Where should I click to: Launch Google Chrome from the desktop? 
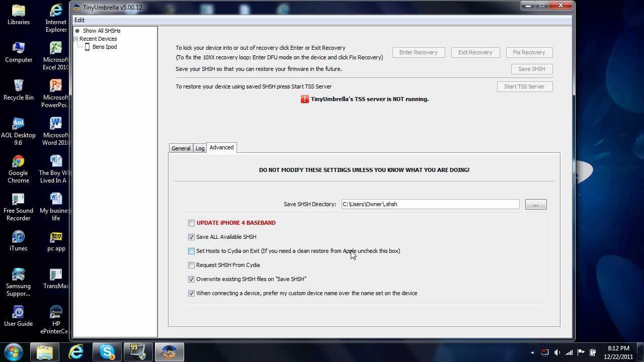19,169
